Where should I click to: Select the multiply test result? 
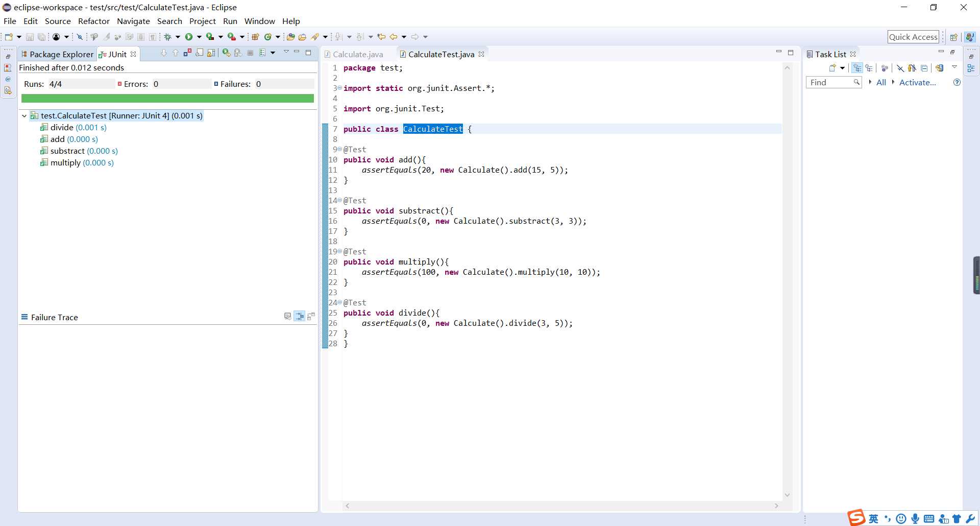[77, 163]
